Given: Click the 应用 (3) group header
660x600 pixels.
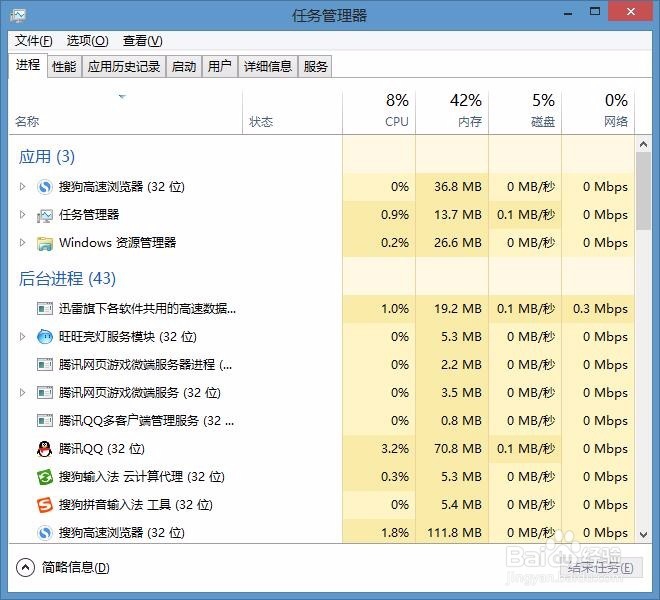Looking at the screenshot, I should pos(47,157).
